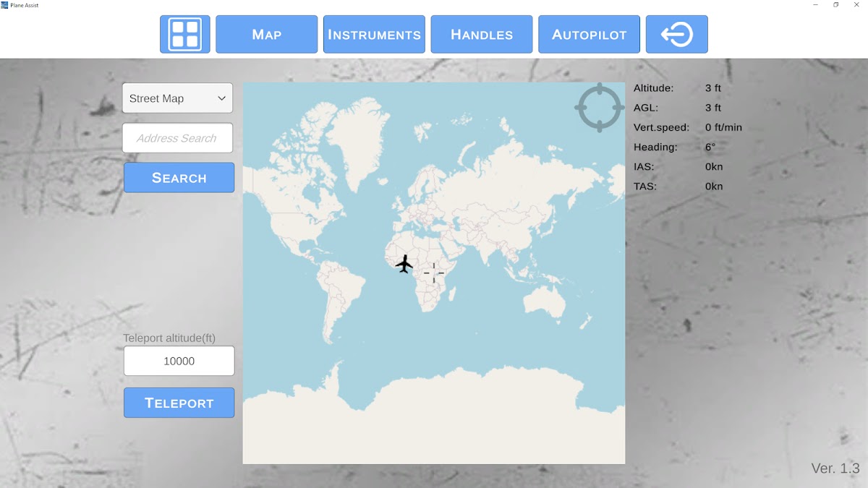868x488 pixels.
Task: Expand the Street Map type dropdown
Action: 177,98
